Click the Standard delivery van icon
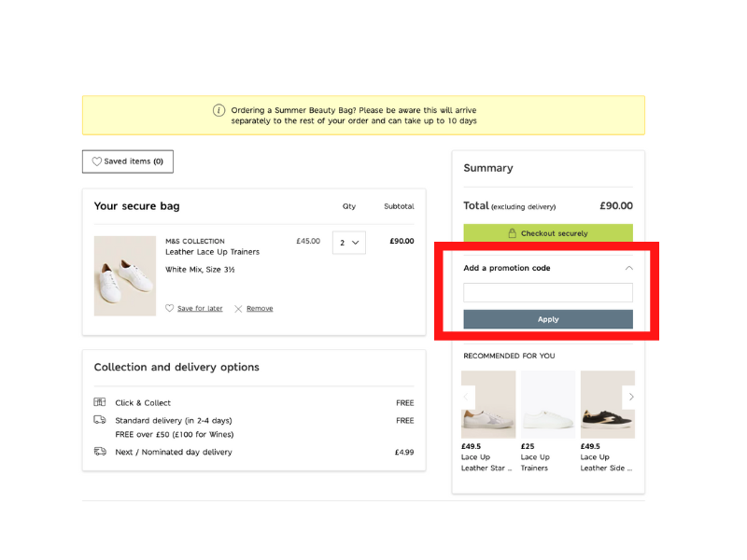Image resolution: width=747 pixels, height=560 pixels. tap(100, 420)
